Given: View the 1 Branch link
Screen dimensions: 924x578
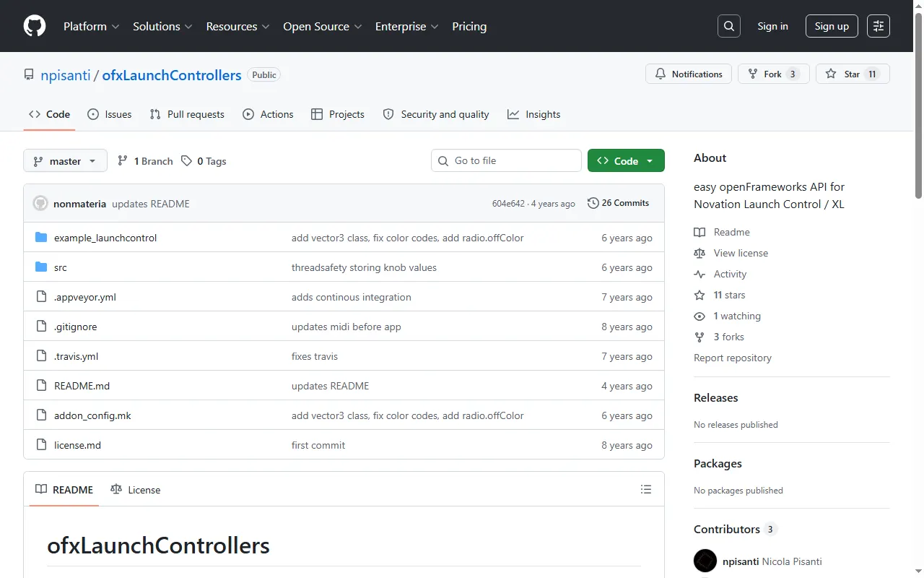Looking at the screenshot, I should (x=145, y=161).
